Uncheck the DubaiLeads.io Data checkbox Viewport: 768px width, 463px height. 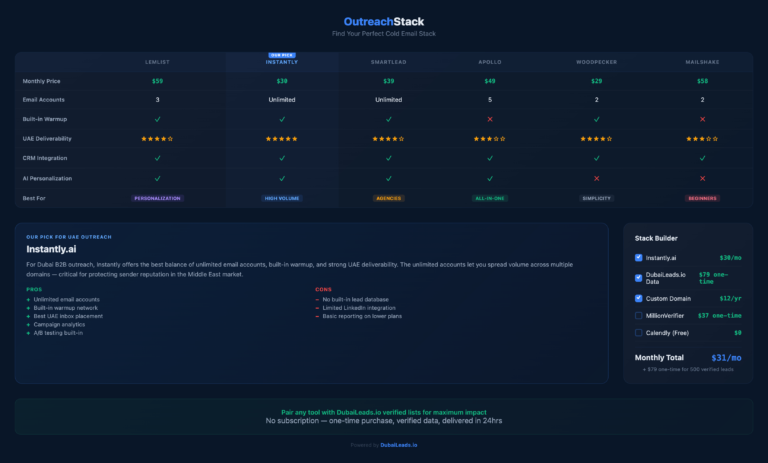(639, 278)
